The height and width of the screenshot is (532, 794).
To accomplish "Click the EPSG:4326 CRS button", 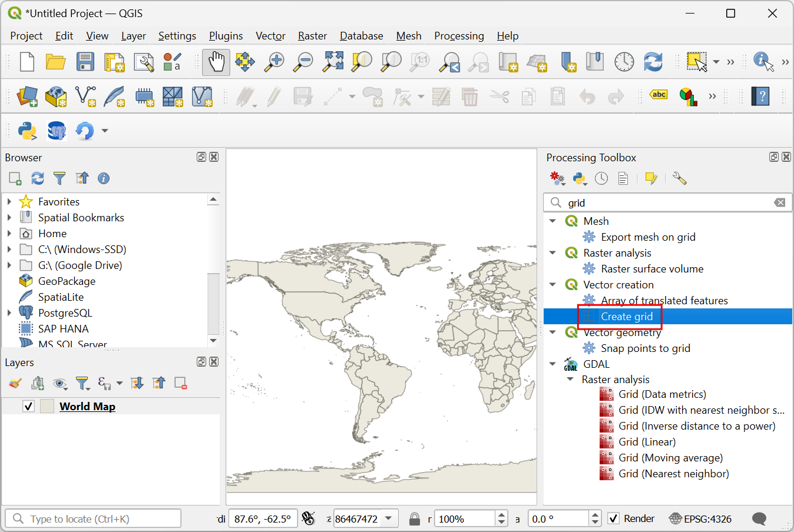I will (701, 518).
